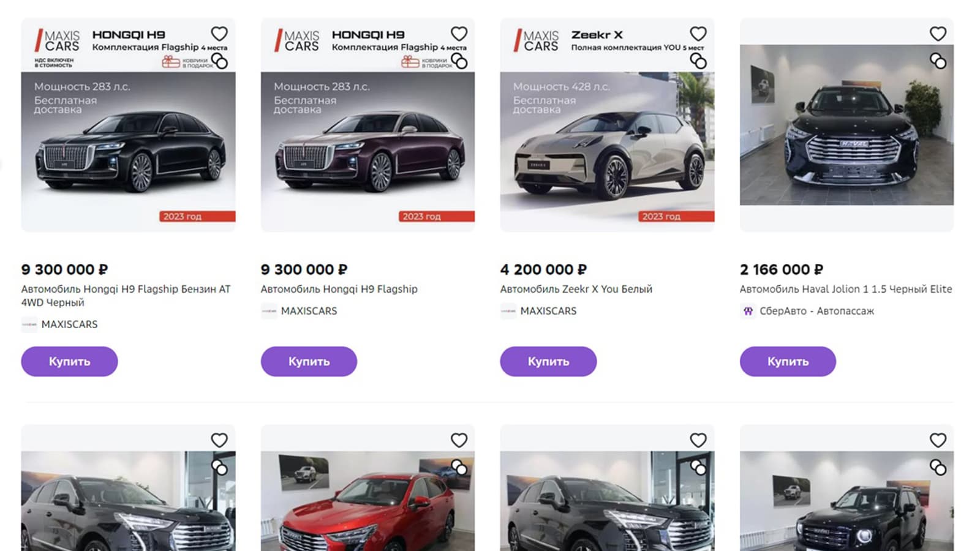
Task: Compare icon on Haval Jolion card
Action: pos(938,61)
